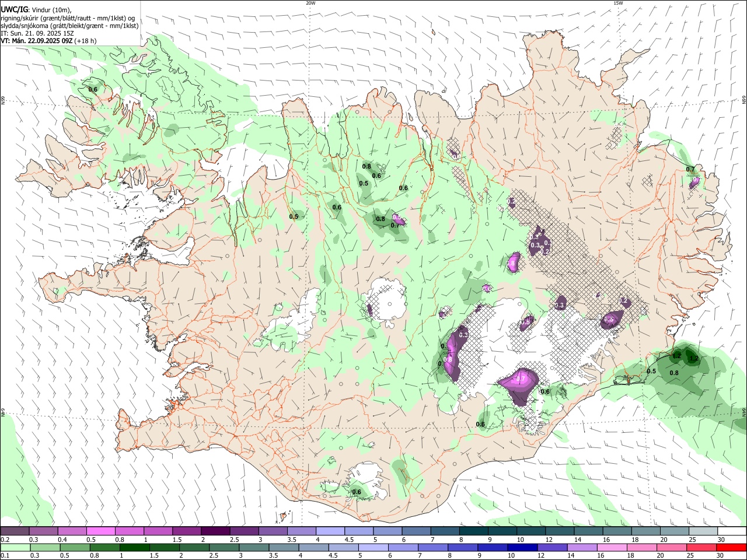Click the white swatch ending the snow legend
Viewport: 747px width, 560px height.
732,531
